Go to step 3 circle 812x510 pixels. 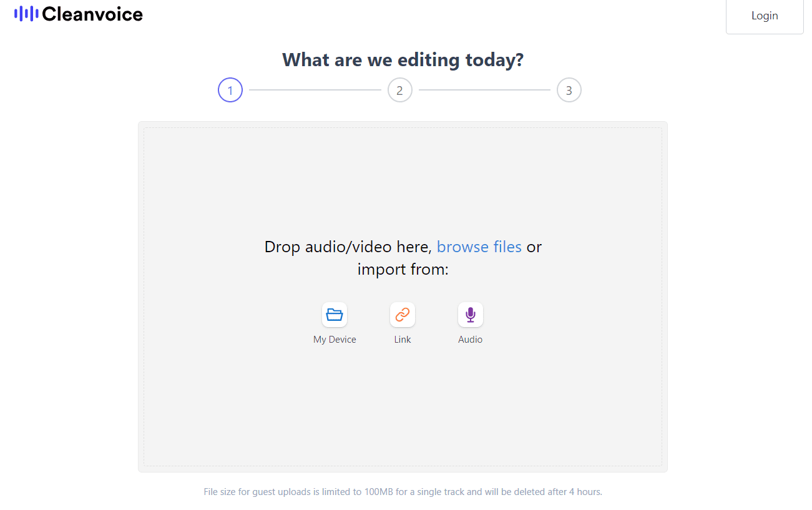pyautogui.click(x=569, y=91)
